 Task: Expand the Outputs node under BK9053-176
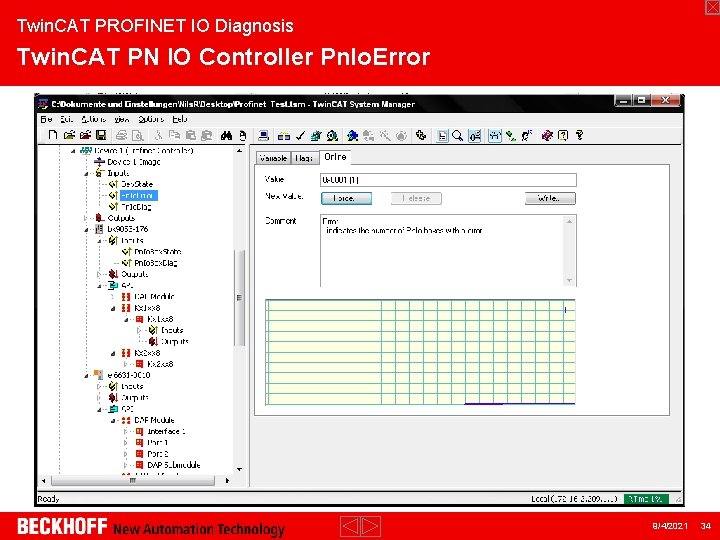click(99, 274)
